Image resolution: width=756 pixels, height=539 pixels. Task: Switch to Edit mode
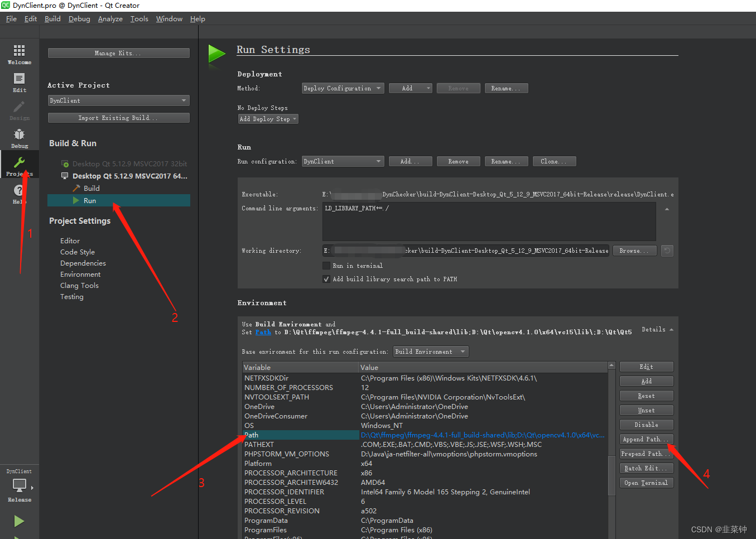click(x=19, y=83)
